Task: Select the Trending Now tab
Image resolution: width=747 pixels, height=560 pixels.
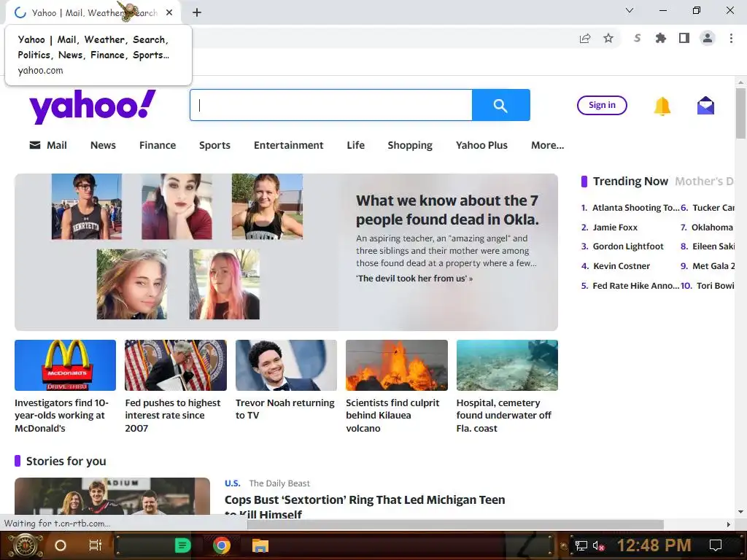Action: pos(630,182)
